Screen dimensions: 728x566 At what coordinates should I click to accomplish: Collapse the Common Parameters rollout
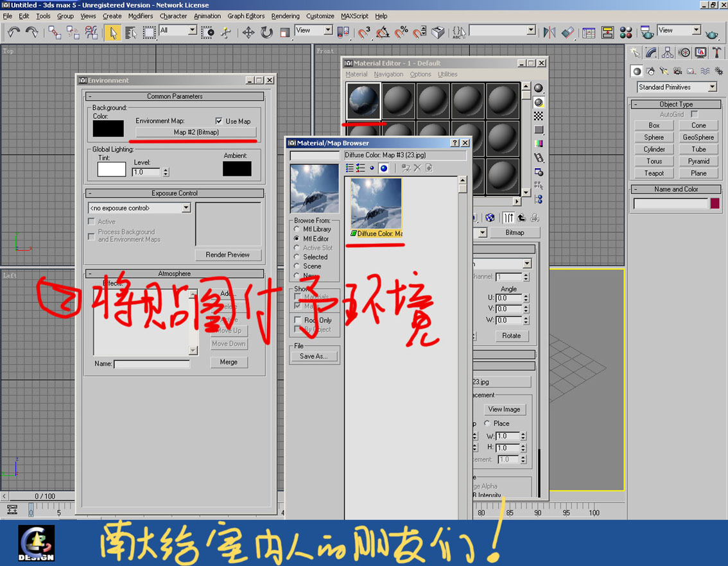click(x=175, y=96)
